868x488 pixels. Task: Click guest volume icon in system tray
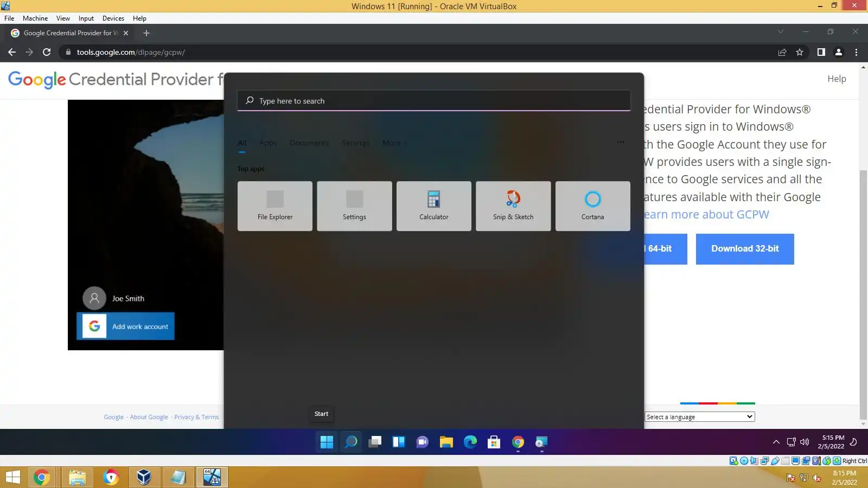click(805, 442)
